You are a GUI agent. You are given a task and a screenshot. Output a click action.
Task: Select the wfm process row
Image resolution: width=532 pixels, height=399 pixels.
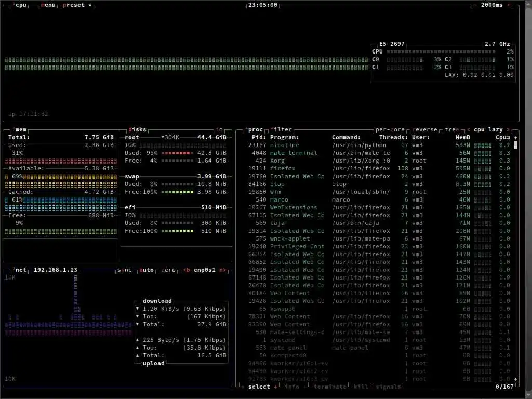click(376, 192)
